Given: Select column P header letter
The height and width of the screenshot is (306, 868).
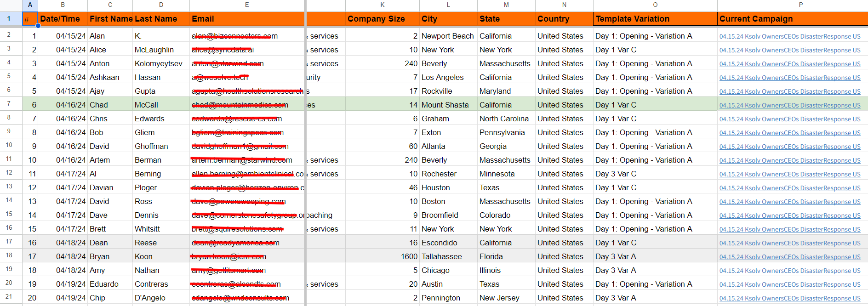Looking at the screenshot, I should [800, 5].
